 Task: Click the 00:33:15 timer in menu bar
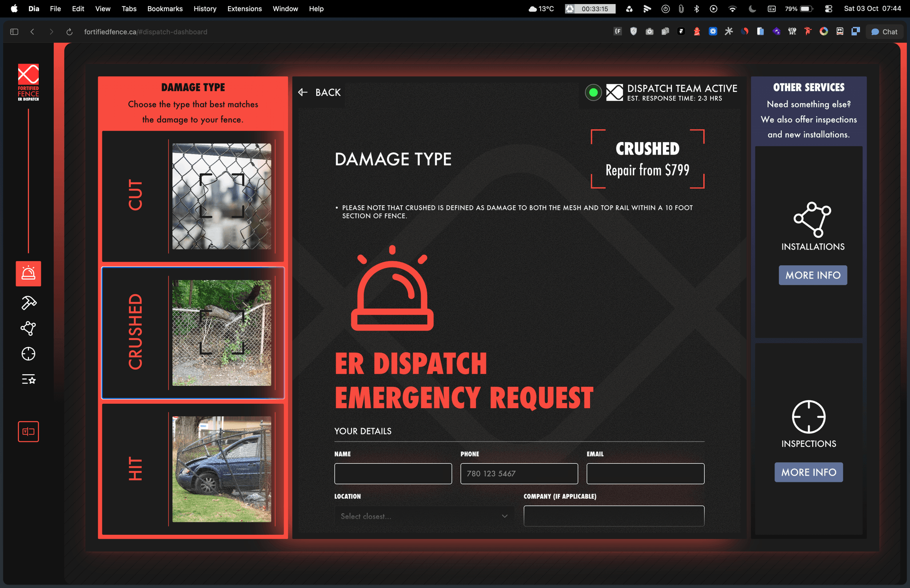tap(590, 8)
